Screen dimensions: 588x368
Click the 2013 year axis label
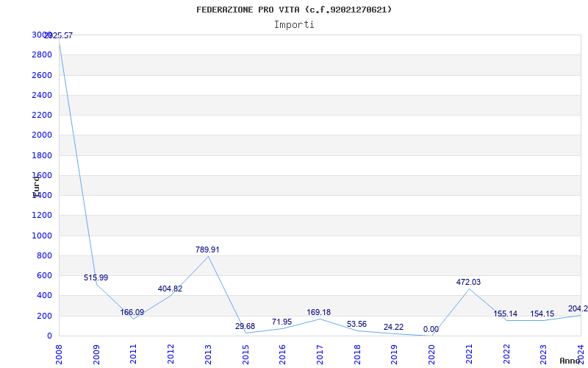click(208, 354)
